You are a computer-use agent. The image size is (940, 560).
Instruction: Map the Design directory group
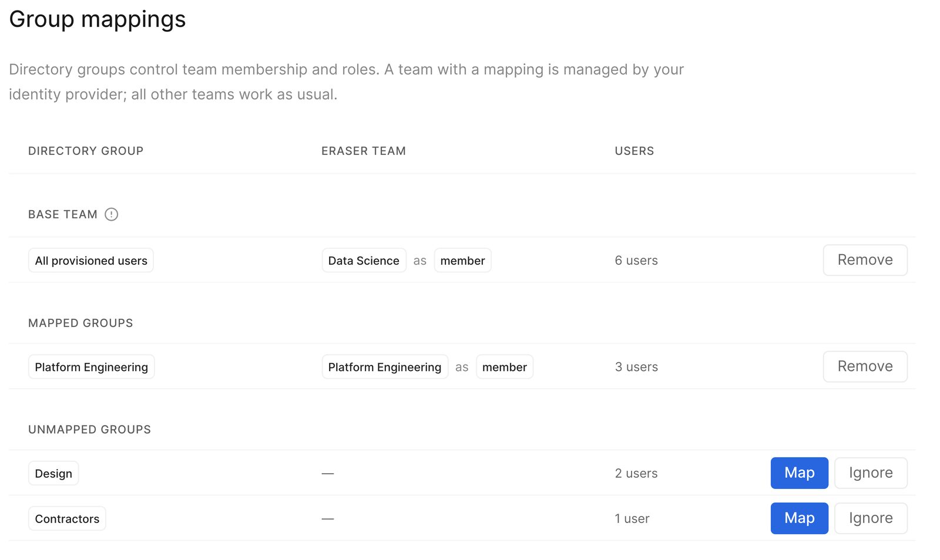click(799, 473)
